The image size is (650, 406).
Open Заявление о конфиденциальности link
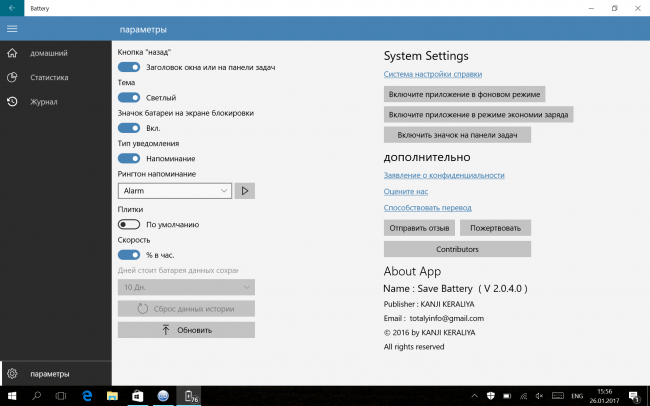pyautogui.click(x=444, y=175)
